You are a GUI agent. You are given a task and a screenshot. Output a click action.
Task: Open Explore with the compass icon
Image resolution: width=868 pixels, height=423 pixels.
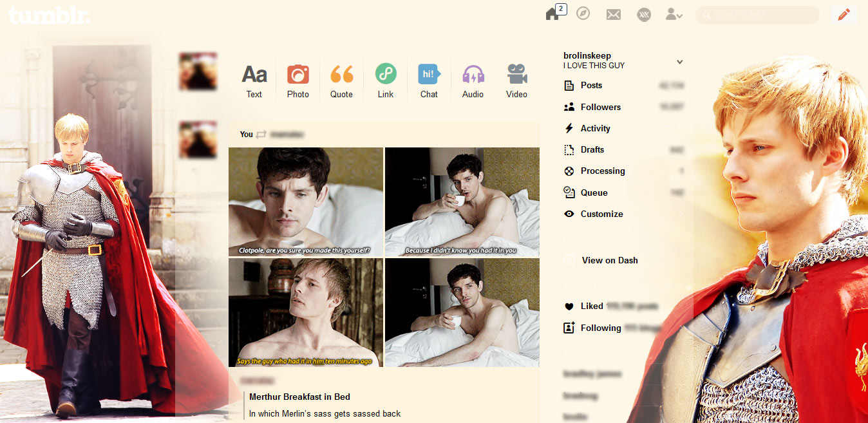point(583,14)
